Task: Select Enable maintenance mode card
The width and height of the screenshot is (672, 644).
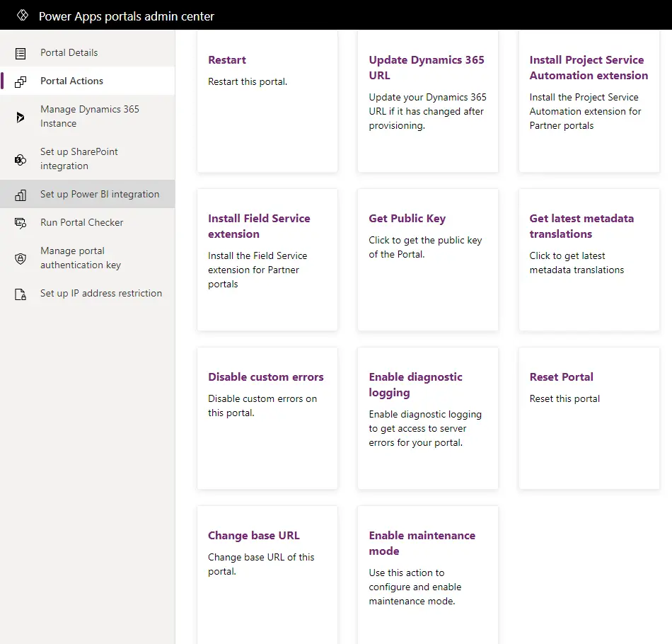Action: click(x=428, y=575)
